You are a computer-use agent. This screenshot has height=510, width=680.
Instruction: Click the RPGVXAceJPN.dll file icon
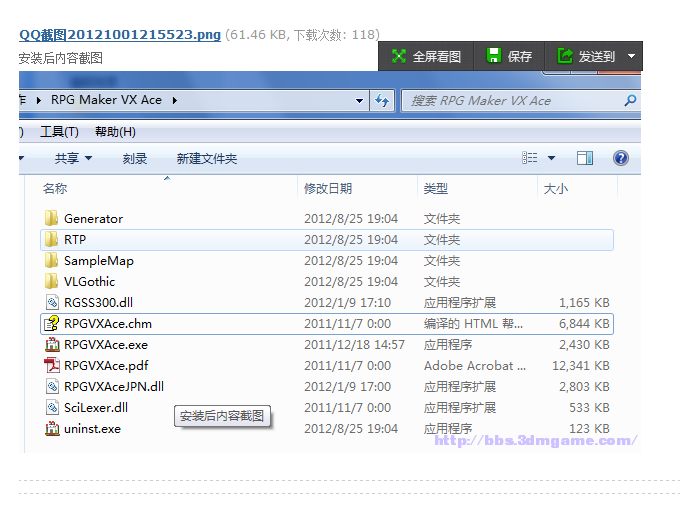coord(52,386)
